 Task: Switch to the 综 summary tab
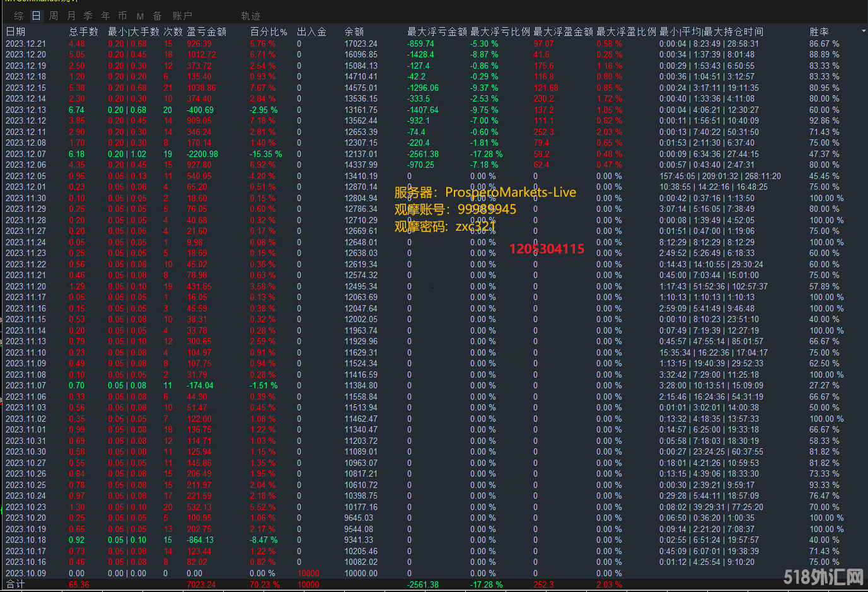19,16
